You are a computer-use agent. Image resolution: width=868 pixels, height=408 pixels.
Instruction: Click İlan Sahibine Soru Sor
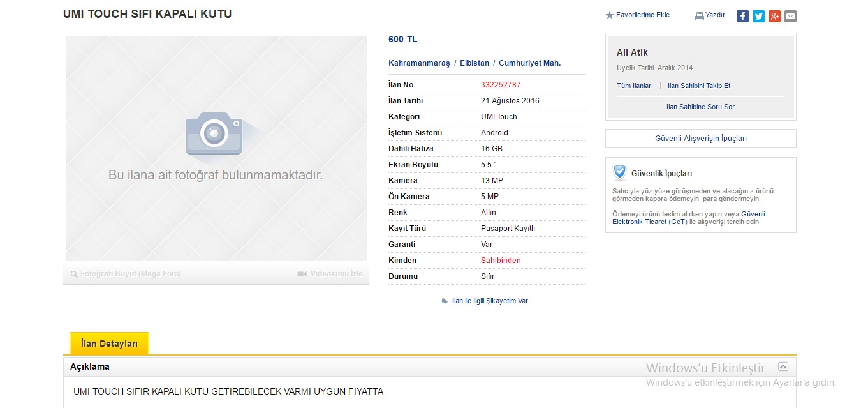(700, 107)
